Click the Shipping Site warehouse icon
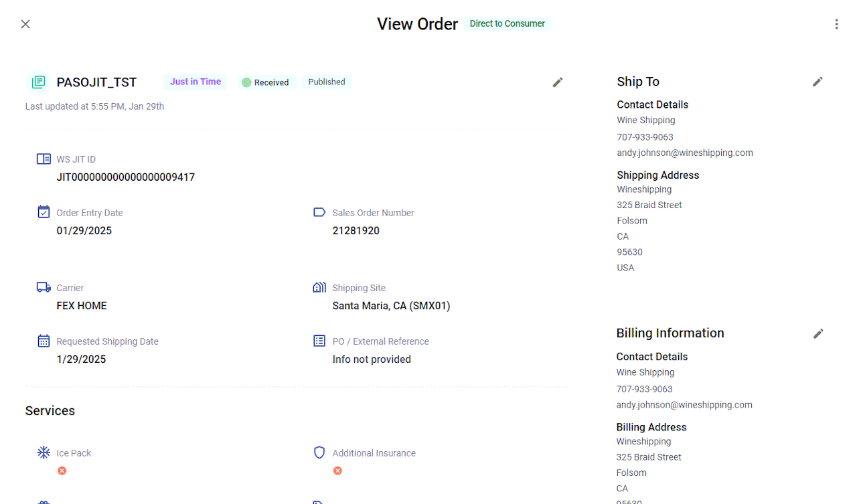Viewport: 857px width, 504px height. click(319, 287)
